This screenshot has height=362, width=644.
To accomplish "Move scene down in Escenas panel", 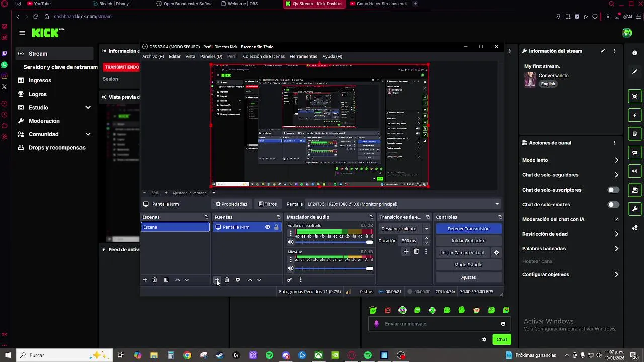I will [x=187, y=280].
